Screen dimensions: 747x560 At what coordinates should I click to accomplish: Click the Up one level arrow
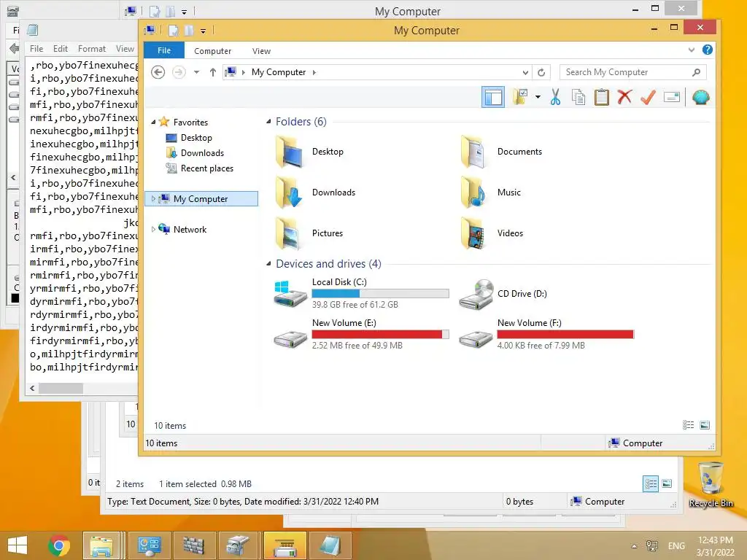212,72
